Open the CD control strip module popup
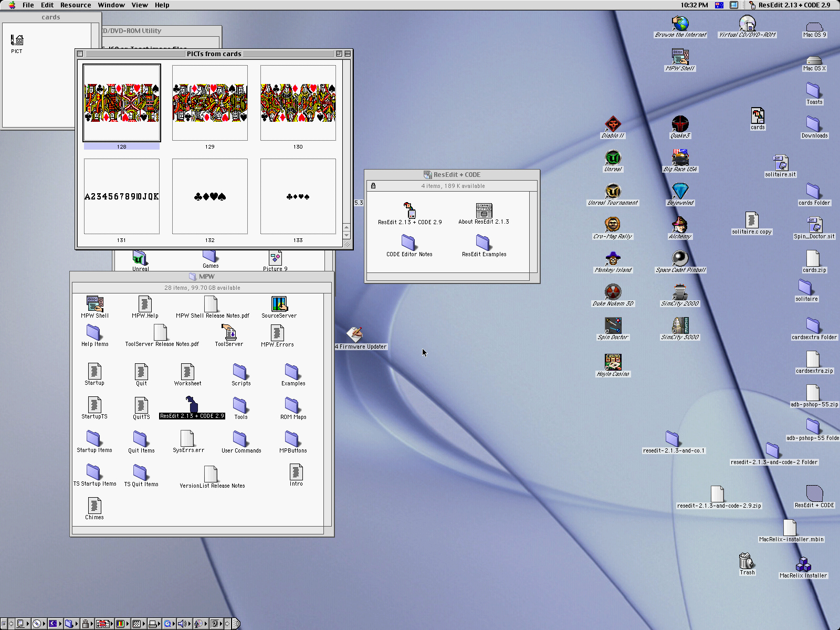The height and width of the screenshot is (630, 840). pyautogui.click(x=39, y=624)
